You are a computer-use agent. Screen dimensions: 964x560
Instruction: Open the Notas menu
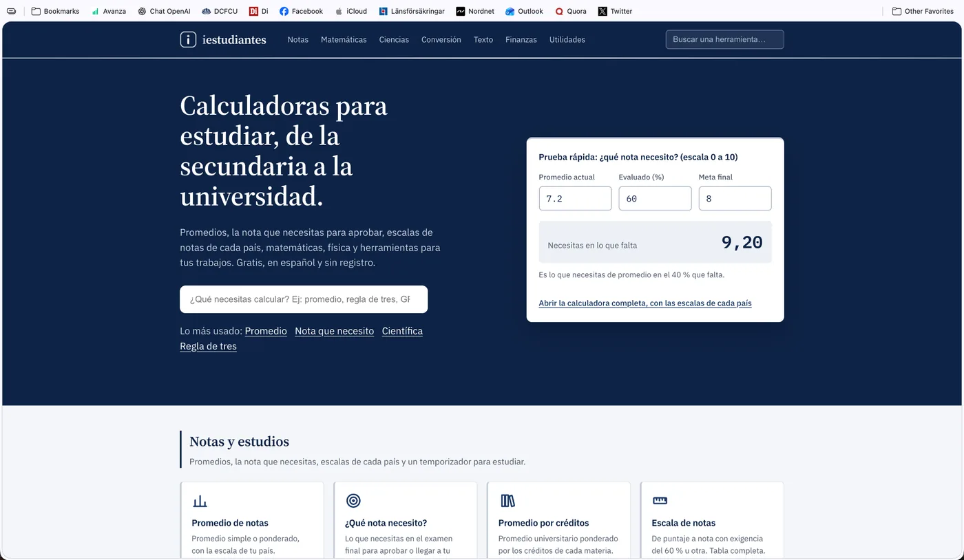pyautogui.click(x=298, y=40)
